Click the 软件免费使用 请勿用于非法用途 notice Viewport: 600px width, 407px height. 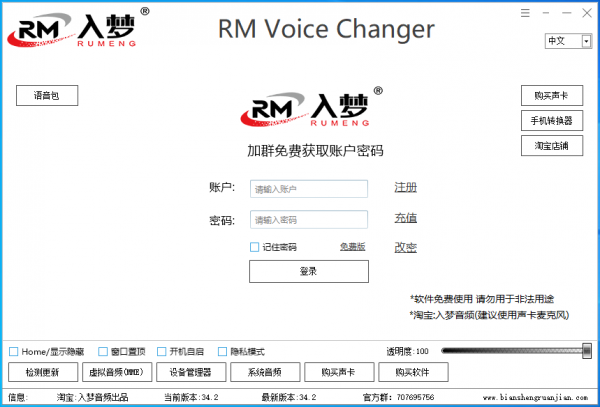click(482, 299)
